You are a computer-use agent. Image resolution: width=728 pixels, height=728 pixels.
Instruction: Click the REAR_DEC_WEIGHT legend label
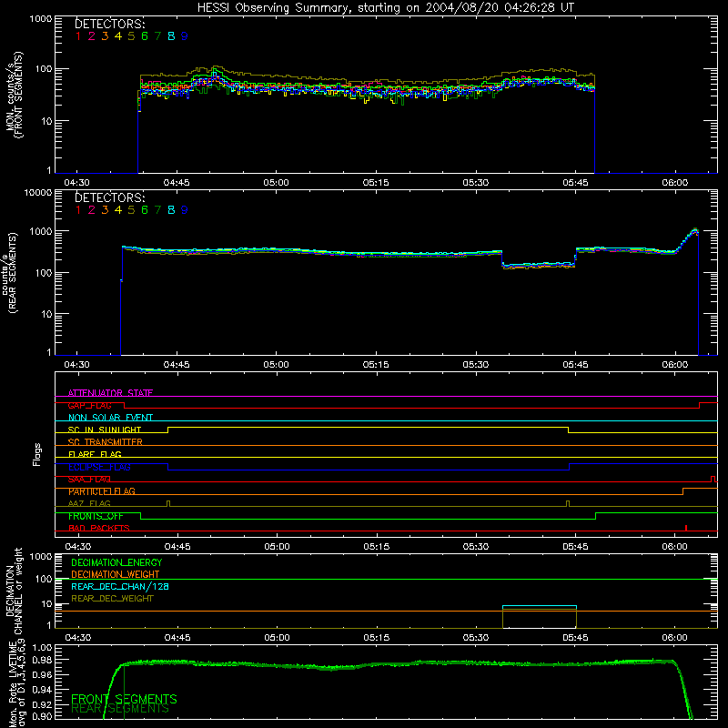point(112,599)
